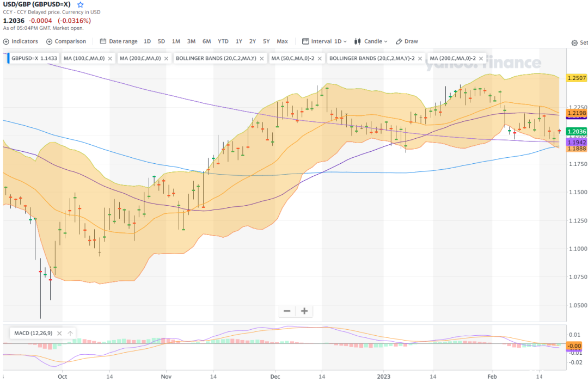The height and width of the screenshot is (382, 588).
Task: Close the MACD (12,26,9) panel
Action: click(59, 333)
